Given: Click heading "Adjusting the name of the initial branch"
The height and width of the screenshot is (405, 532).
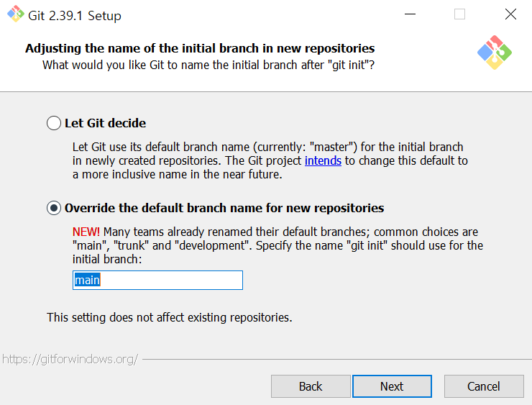Looking at the screenshot, I should coord(200,48).
